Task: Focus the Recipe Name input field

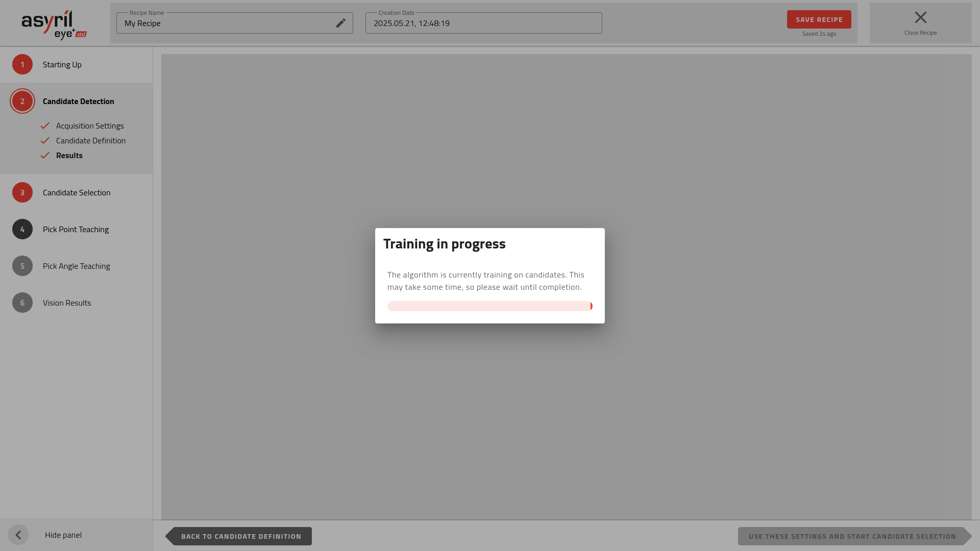Action: pyautogui.click(x=235, y=23)
